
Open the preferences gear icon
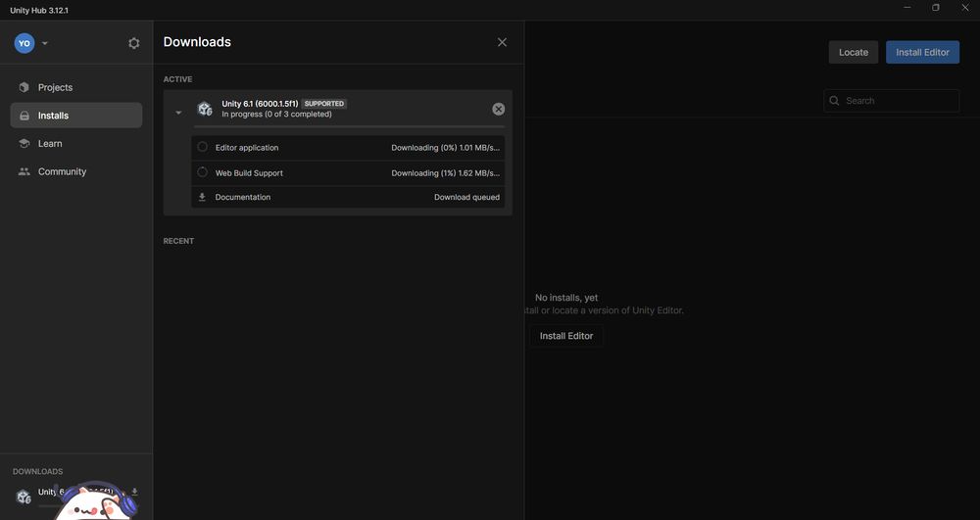pyautogui.click(x=133, y=43)
